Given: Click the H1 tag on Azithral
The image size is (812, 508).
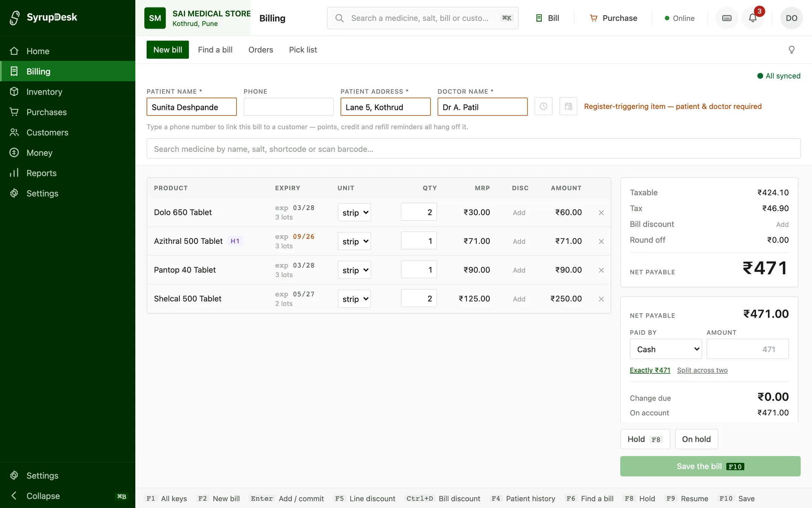Looking at the screenshot, I should coord(235,241).
